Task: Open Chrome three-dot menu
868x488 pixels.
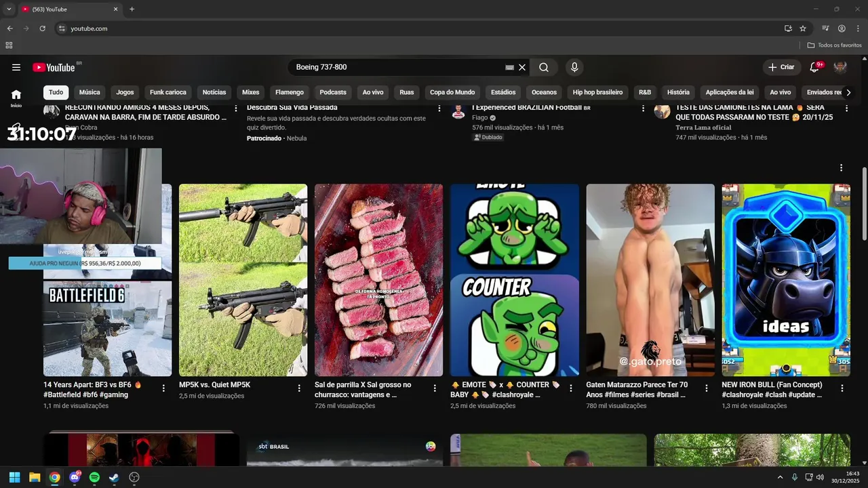Action: pyautogui.click(x=858, y=28)
